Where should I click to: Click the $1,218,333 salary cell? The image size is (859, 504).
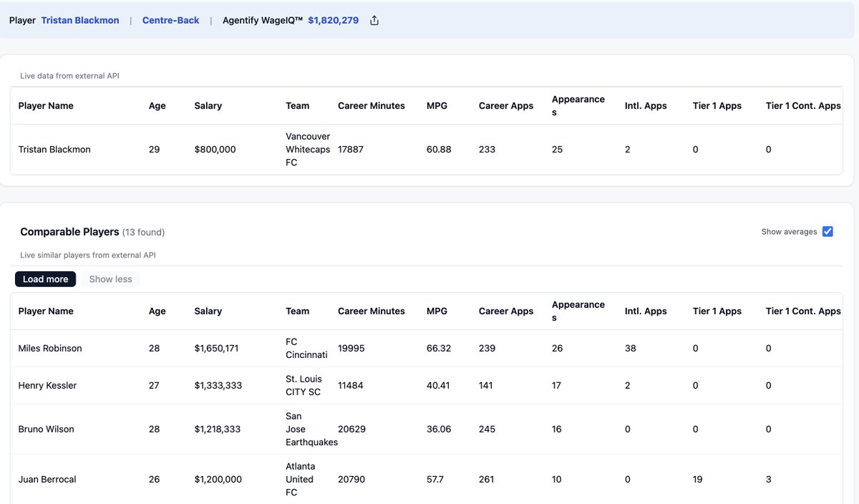[x=218, y=430]
